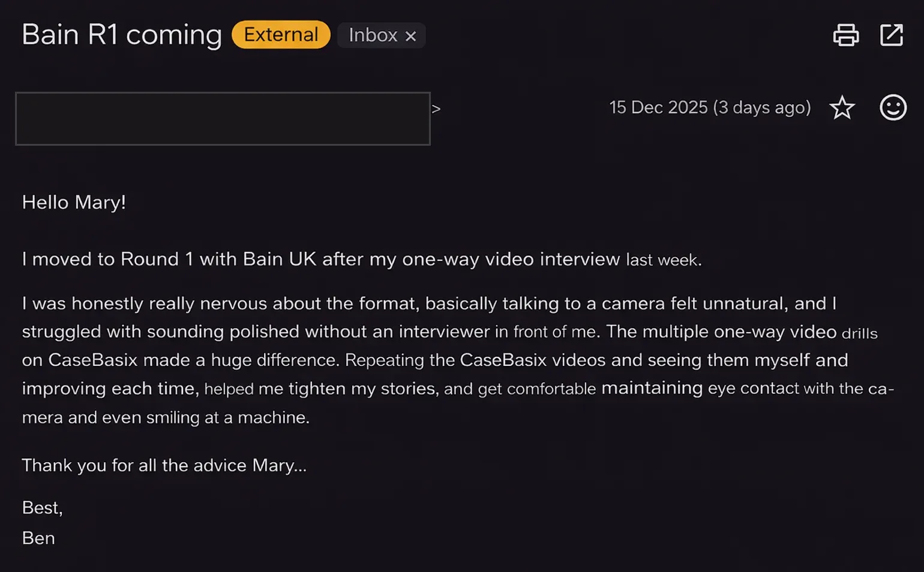Screen dimensions: 924x572
Task: Open the email in a new window
Action: click(x=892, y=35)
